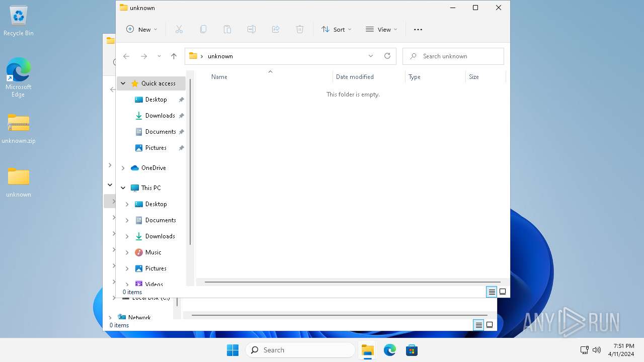Select Network in back Explorer window
Screen dimensions: 644x362
[x=139, y=318]
